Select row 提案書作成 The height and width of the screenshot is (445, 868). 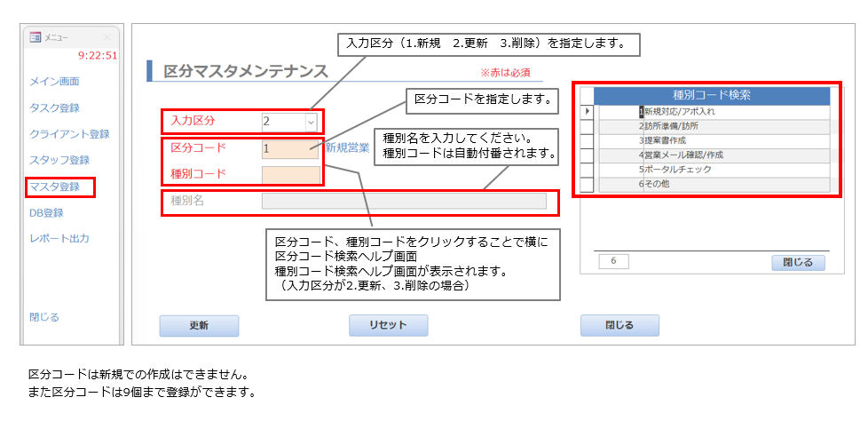(x=714, y=140)
